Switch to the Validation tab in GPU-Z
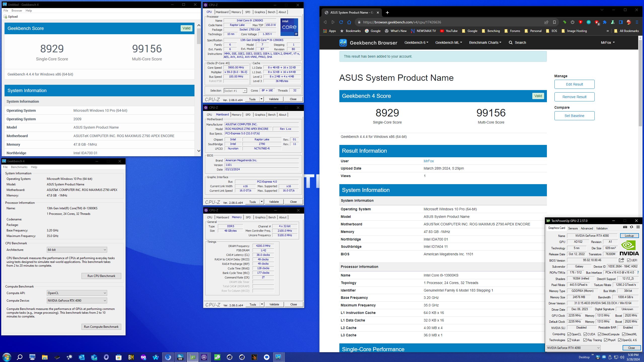This screenshot has height=362, width=644. [x=602, y=228]
